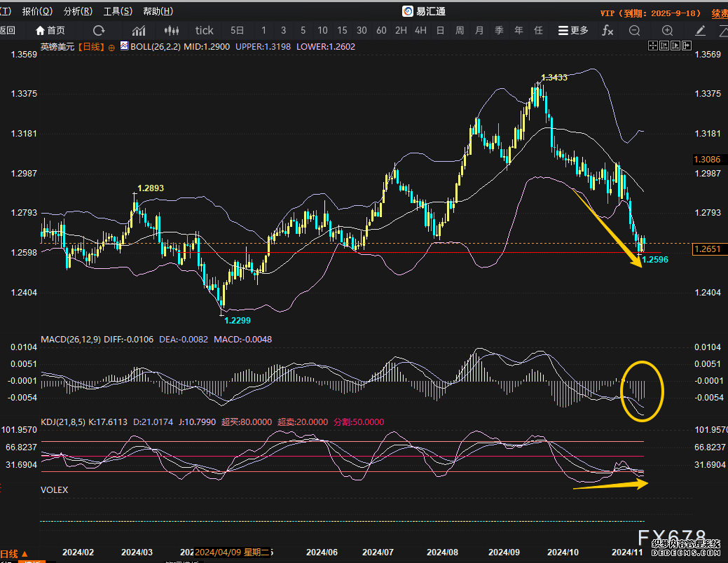Click the 2024/08 date axis label
The image size is (728, 563).
pyautogui.click(x=442, y=552)
